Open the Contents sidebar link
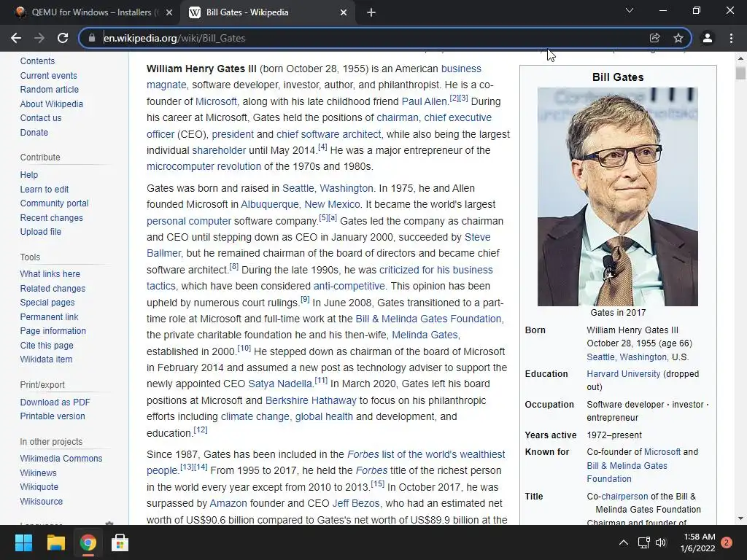The height and width of the screenshot is (560, 747). 37,61
